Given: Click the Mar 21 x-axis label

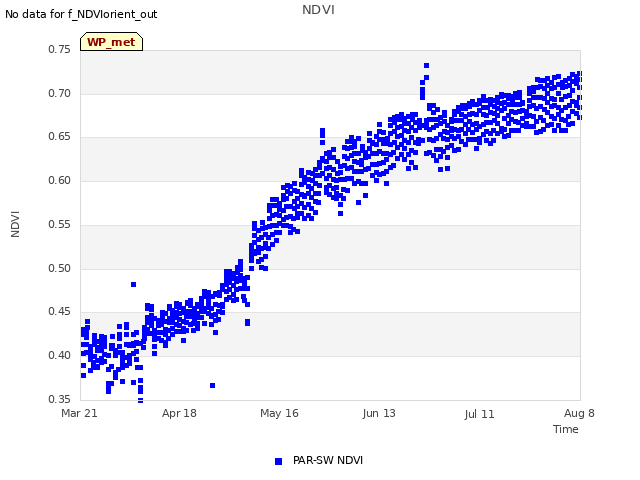Looking at the screenshot, I should (x=79, y=413).
